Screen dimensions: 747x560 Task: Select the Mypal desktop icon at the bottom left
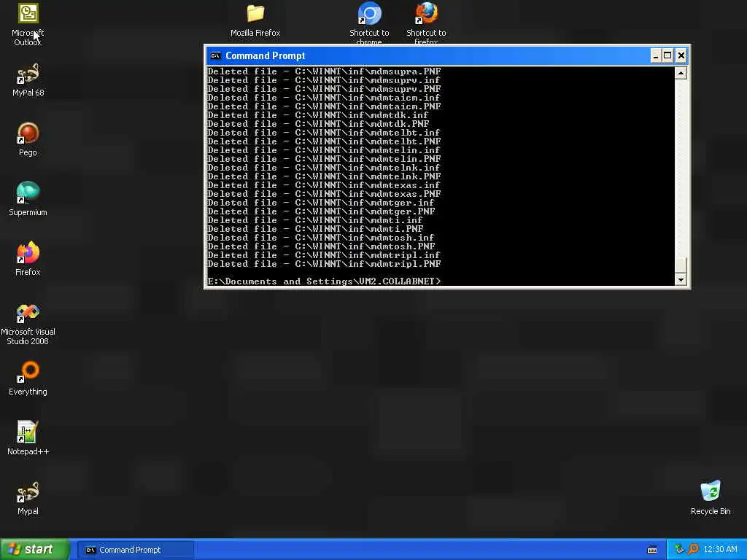(x=28, y=499)
